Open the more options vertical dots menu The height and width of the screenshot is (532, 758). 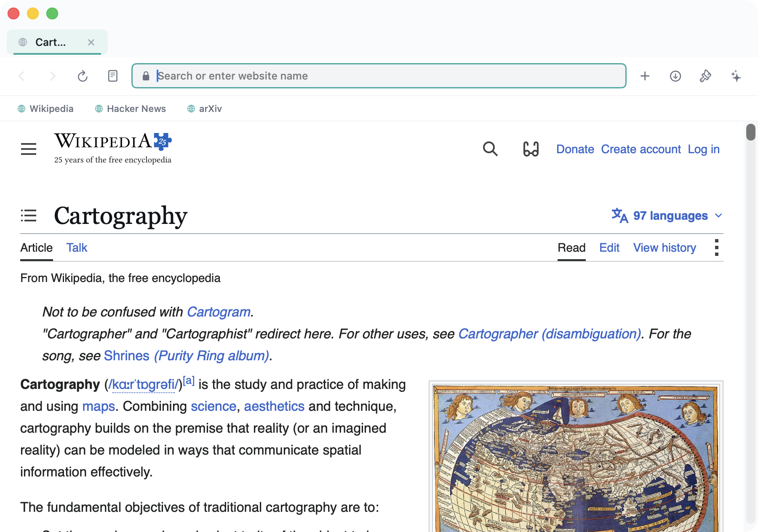716,247
